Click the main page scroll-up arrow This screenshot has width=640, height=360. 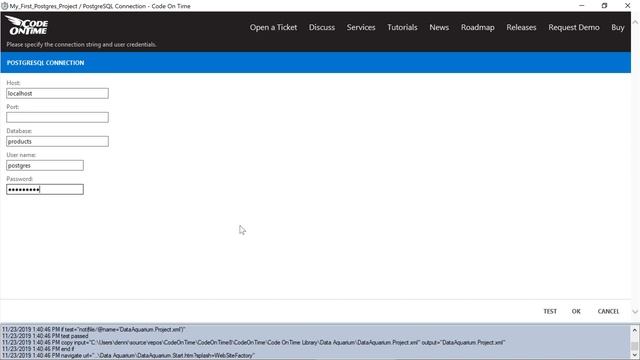[635, 22]
